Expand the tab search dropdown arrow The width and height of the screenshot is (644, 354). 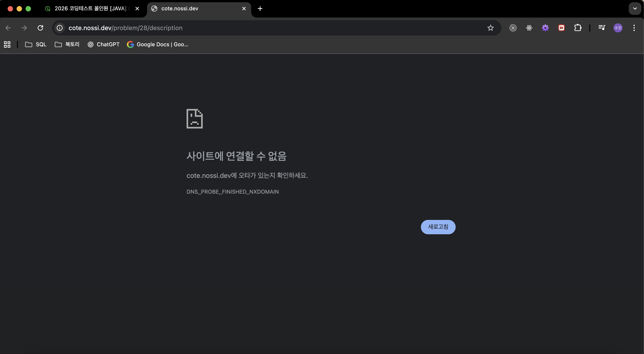[x=635, y=9]
